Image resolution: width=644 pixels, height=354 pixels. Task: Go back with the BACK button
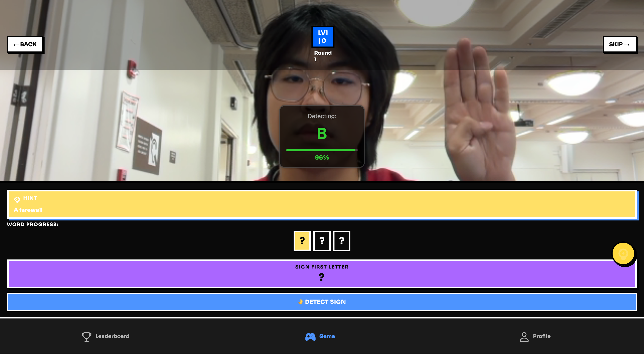click(25, 45)
